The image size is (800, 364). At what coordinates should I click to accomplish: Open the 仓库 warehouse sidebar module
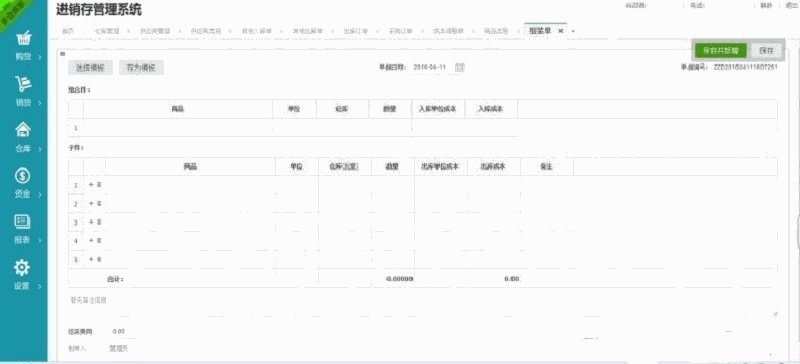(x=23, y=137)
